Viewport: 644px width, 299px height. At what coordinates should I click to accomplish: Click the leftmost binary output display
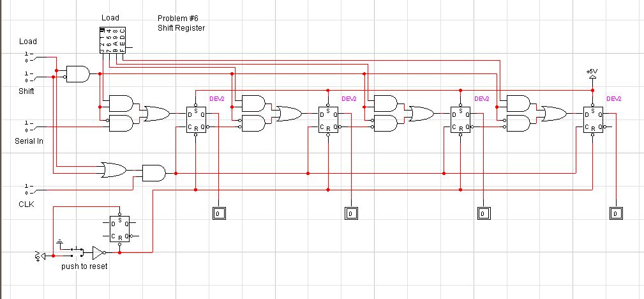pos(218,213)
